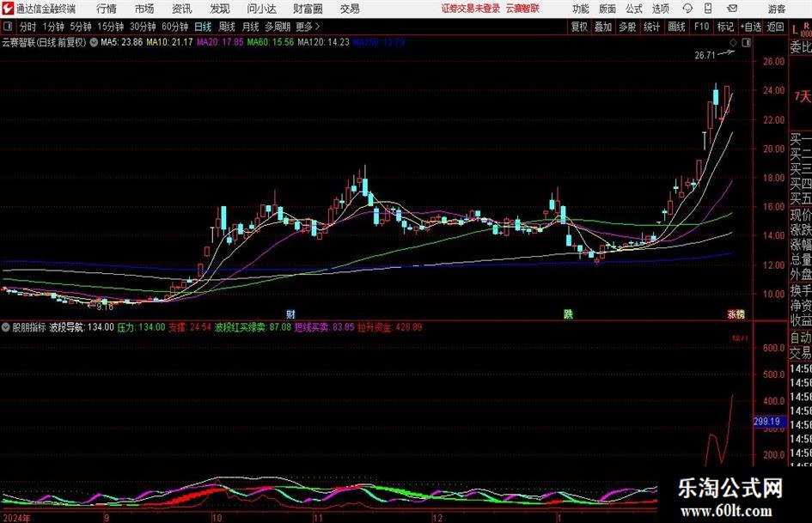Open the headset customer service icon

pyautogui.click(x=687, y=9)
